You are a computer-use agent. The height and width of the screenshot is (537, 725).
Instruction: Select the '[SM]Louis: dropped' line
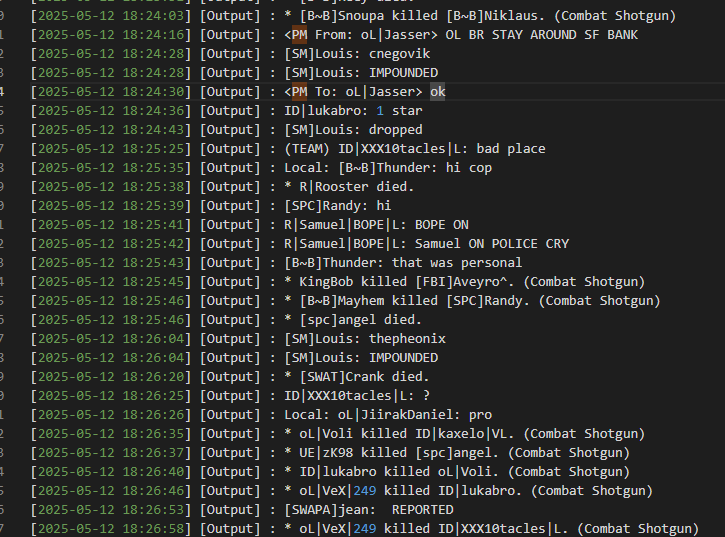(227, 130)
